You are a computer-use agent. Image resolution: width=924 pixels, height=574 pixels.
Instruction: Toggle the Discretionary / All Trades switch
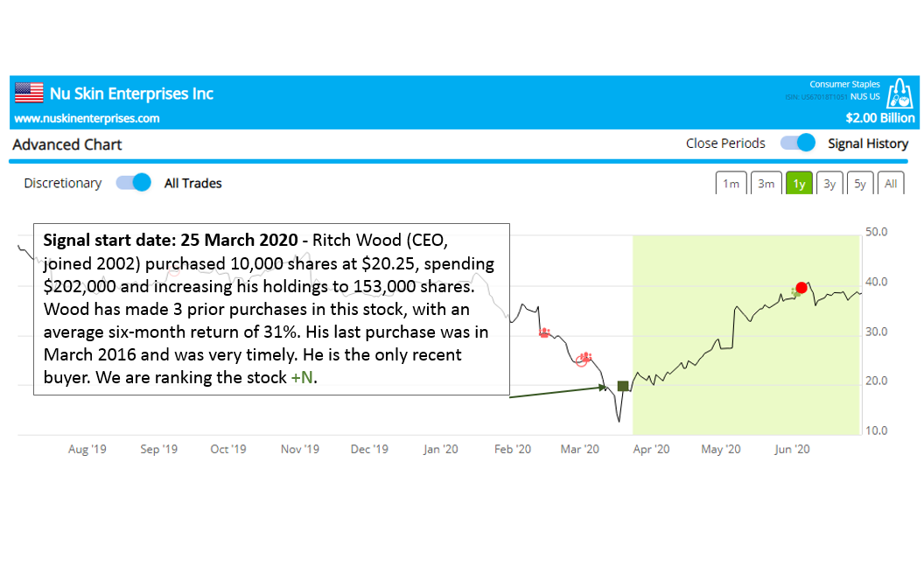tap(134, 183)
